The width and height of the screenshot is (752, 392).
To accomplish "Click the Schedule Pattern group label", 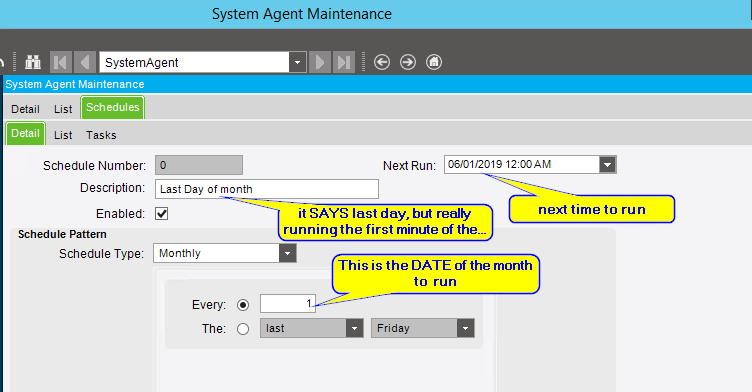I will tap(62, 234).
